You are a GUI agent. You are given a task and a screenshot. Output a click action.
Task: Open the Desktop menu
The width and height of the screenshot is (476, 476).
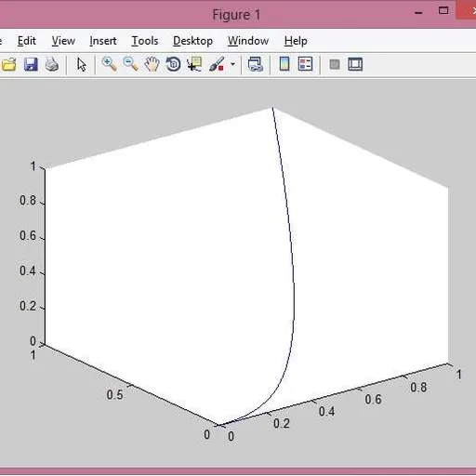coord(192,41)
